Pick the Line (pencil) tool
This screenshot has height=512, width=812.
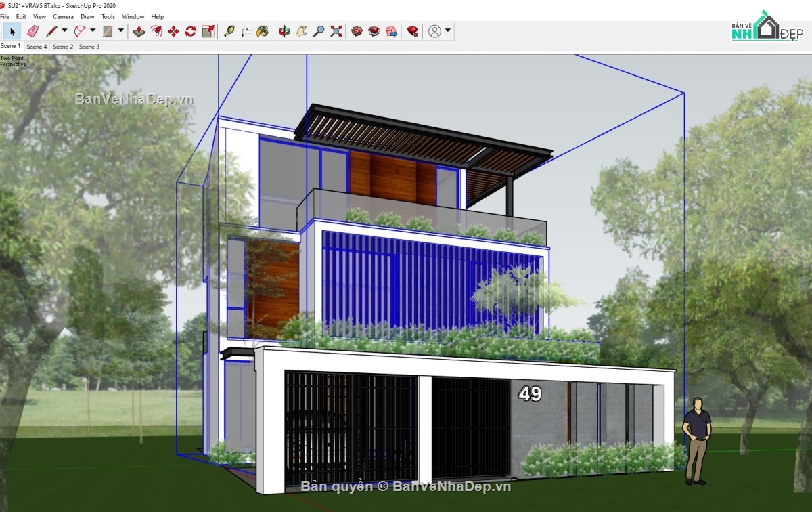pos(51,30)
